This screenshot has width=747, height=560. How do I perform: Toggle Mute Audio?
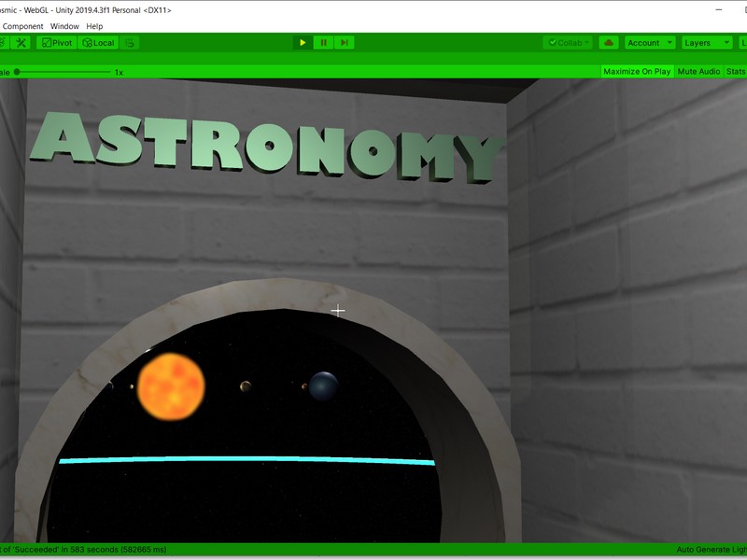[698, 72]
